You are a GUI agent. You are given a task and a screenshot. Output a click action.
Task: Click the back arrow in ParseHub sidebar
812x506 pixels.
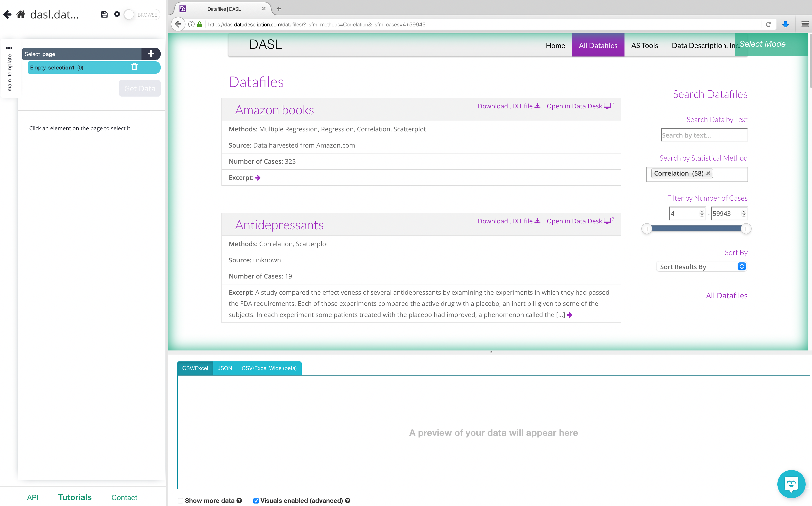(7, 14)
